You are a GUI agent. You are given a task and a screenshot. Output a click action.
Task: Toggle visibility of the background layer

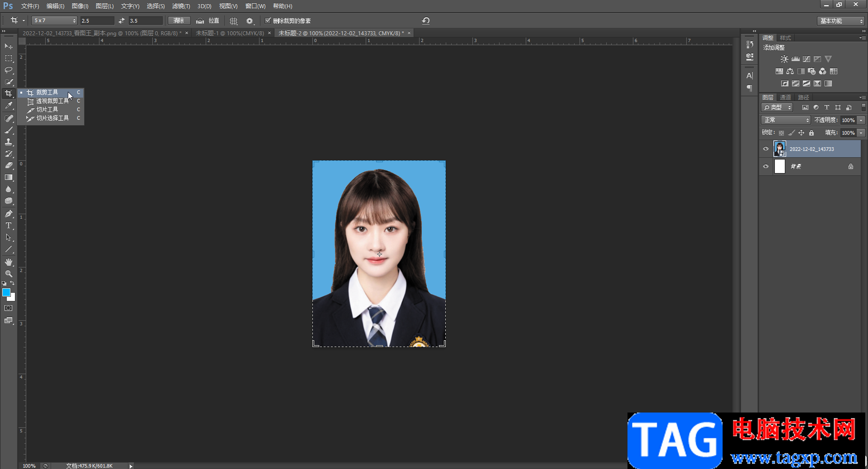coord(766,166)
